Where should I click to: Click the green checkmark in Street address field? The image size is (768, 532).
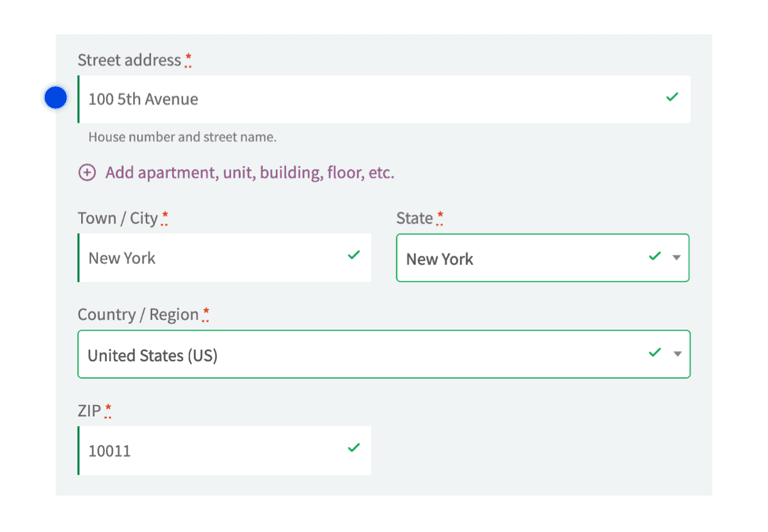[672, 97]
